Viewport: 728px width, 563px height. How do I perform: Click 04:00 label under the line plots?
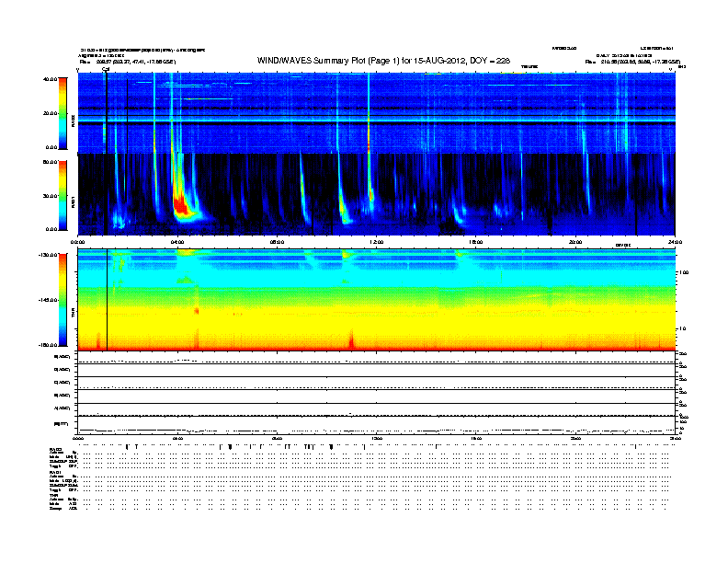pos(177,439)
